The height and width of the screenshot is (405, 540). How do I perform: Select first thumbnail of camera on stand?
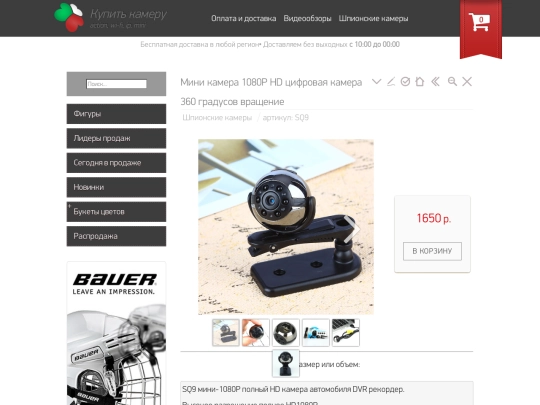tap(226, 333)
